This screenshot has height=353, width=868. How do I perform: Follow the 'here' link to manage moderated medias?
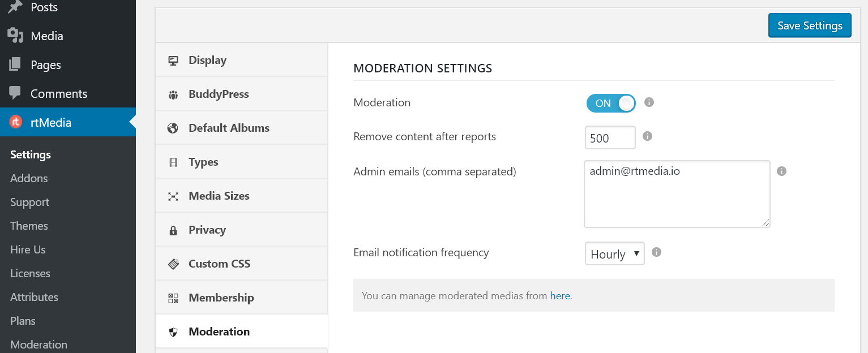point(560,295)
